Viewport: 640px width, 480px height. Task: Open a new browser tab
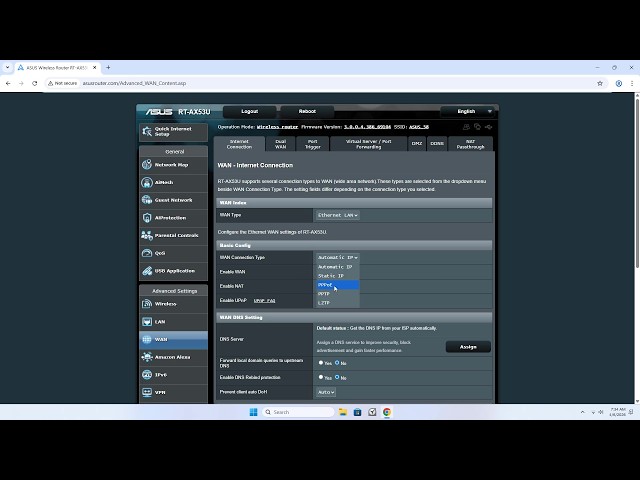(x=108, y=67)
